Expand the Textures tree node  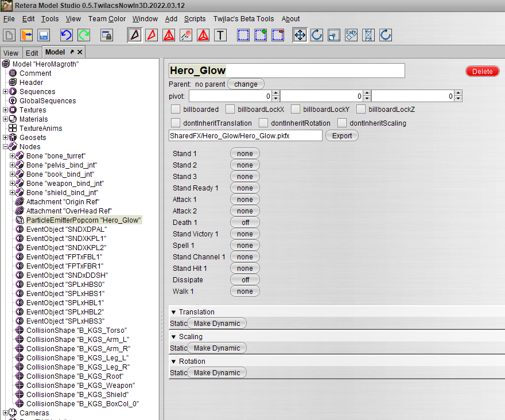coord(6,110)
